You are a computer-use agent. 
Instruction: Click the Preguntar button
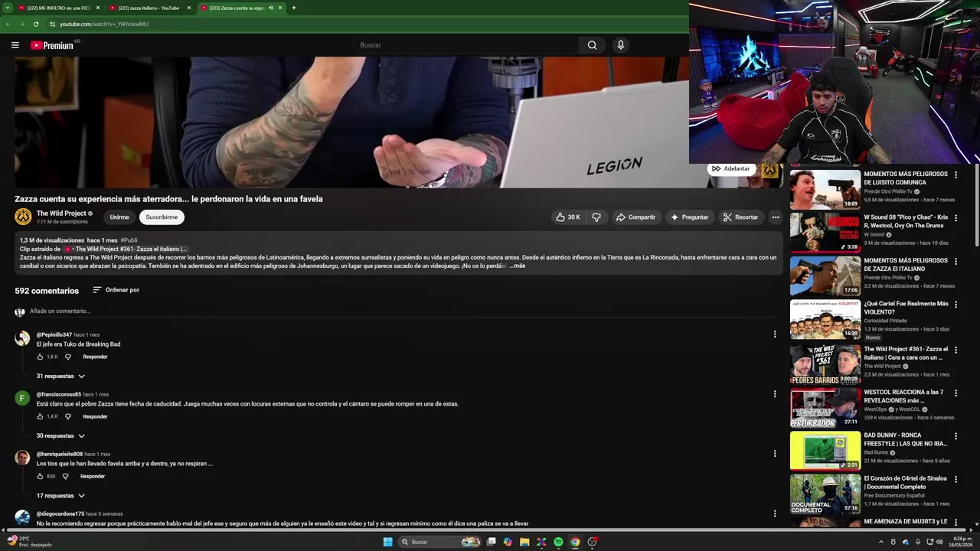click(x=690, y=217)
